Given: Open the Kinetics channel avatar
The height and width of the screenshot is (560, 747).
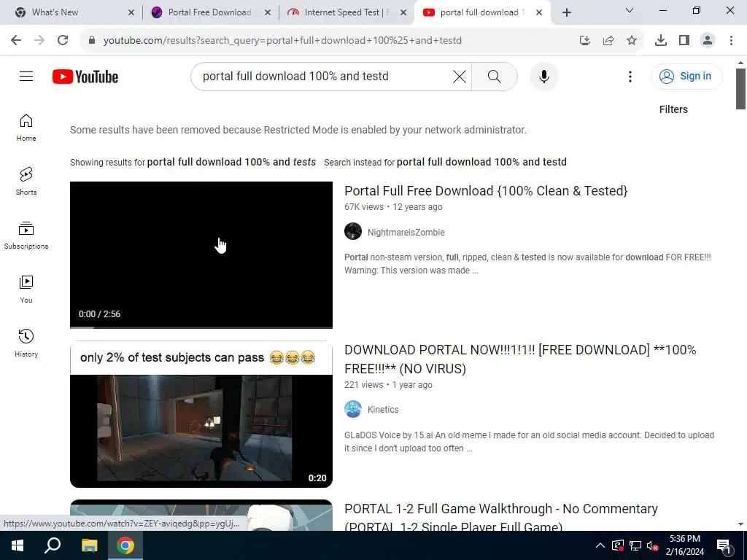Looking at the screenshot, I should point(353,409).
